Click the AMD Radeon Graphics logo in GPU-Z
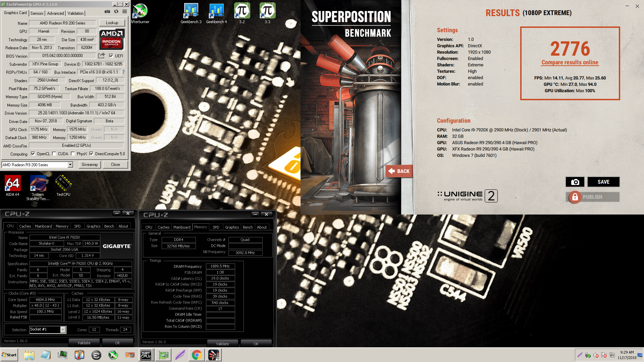This screenshot has width=644, height=362. tap(112, 40)
